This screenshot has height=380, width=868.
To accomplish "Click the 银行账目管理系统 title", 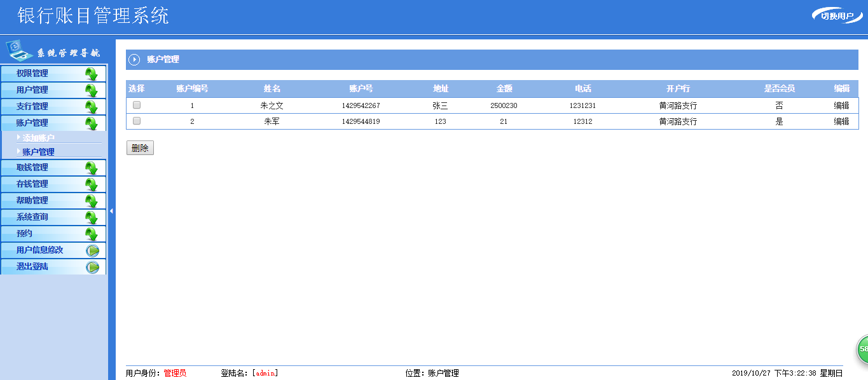I will tap(93, 16).
